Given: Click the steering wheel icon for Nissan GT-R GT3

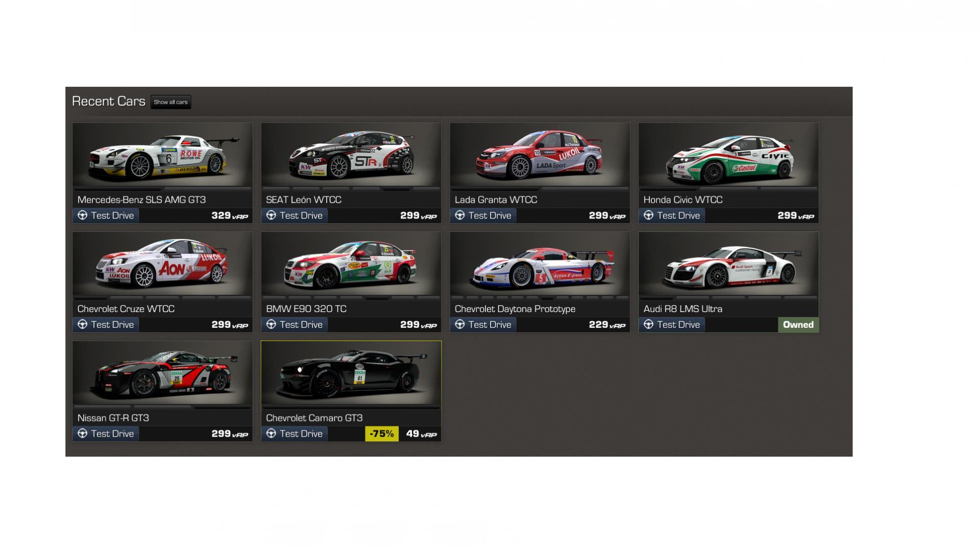Looking at the screenshot, I should (82, 434).
